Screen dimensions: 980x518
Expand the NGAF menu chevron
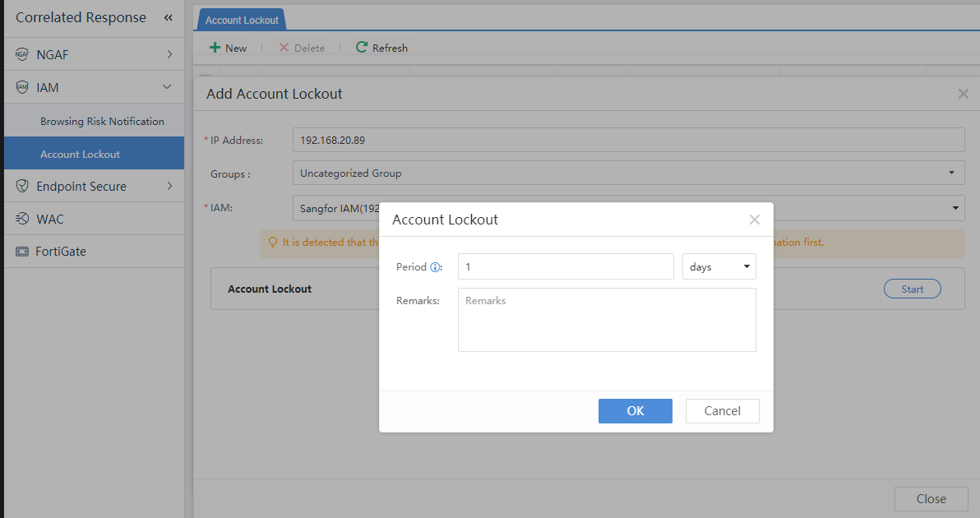(x=169, y=55)
